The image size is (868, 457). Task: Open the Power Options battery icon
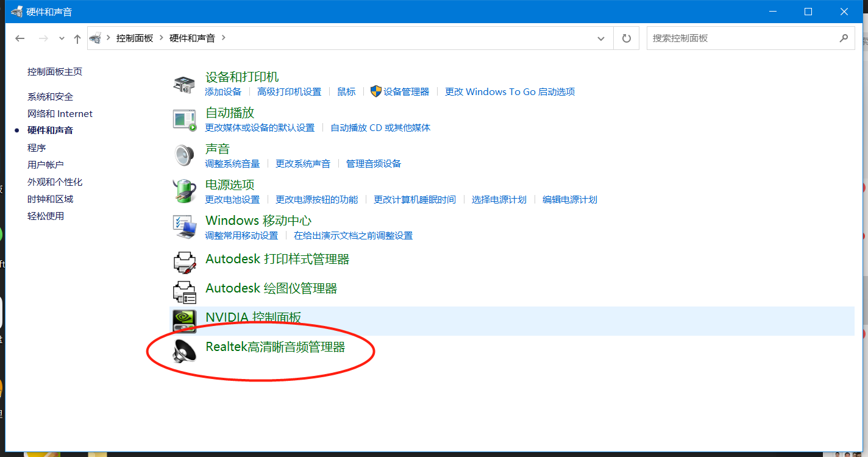(x=184, y=191)
